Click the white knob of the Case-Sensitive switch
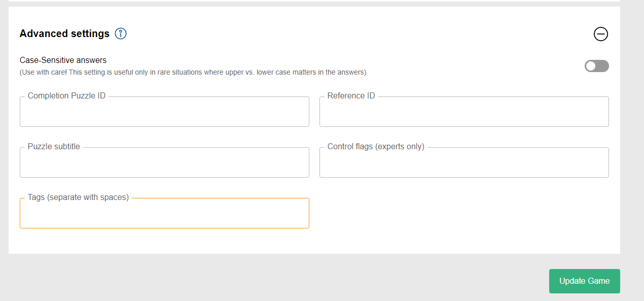Image resolution: width=644 pixels, height=301 pixels. (591, 66)
